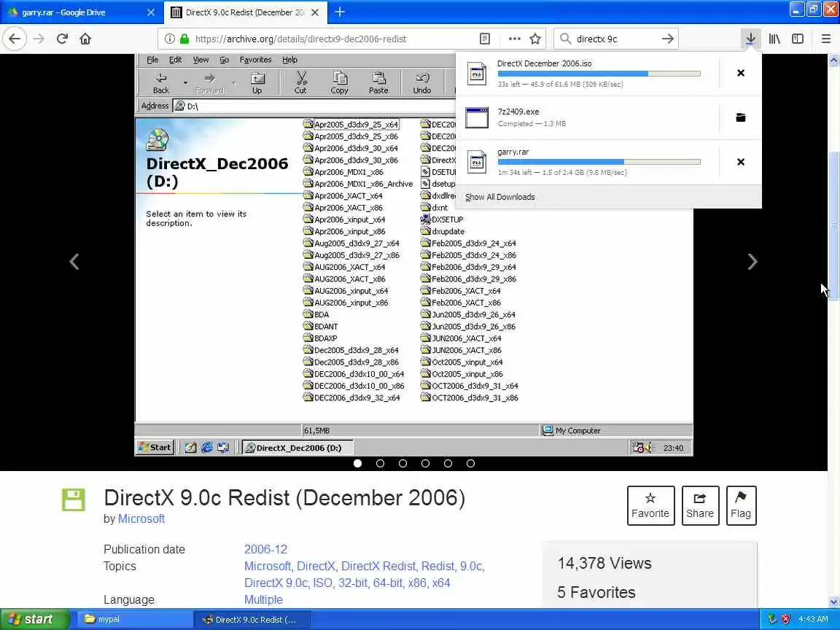Click the green padlock security icon
The image size is (840, 630).
pyautogui.click(x=184, y=39)
